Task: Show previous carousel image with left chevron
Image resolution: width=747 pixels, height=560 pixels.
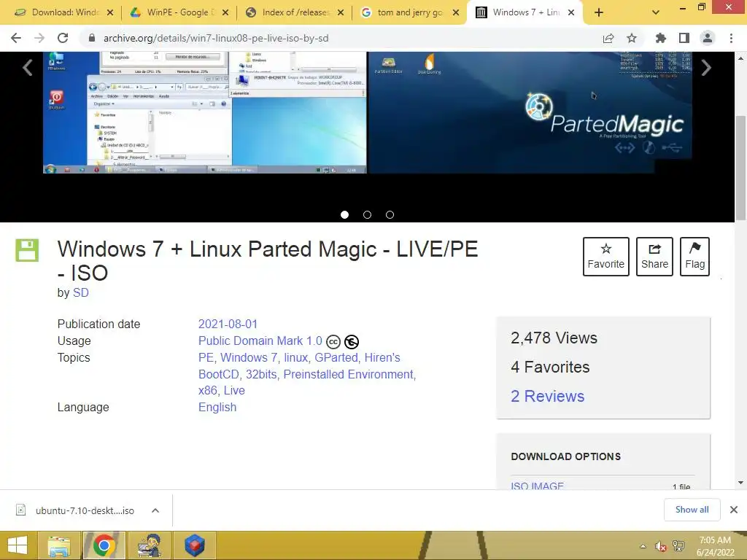Action: [x=28, y=68]
